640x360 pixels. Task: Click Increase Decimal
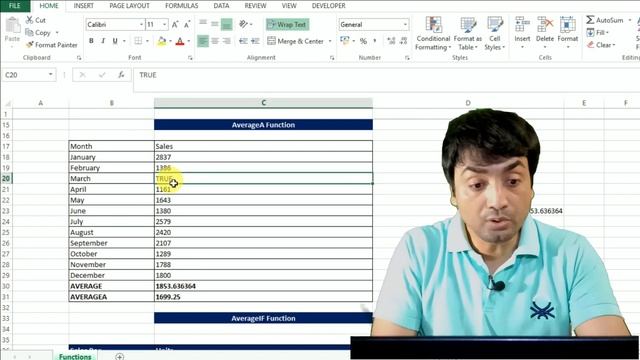click(x=391, y=41)
